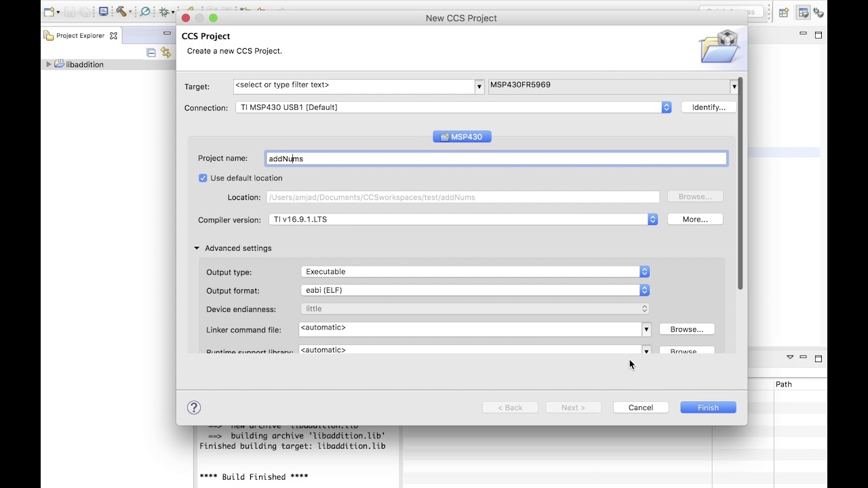The width and height of the screenshot is (868, 488).
Task: Open the New wizard dropdown arrow in the toolbar
Action: click(58, 12)
